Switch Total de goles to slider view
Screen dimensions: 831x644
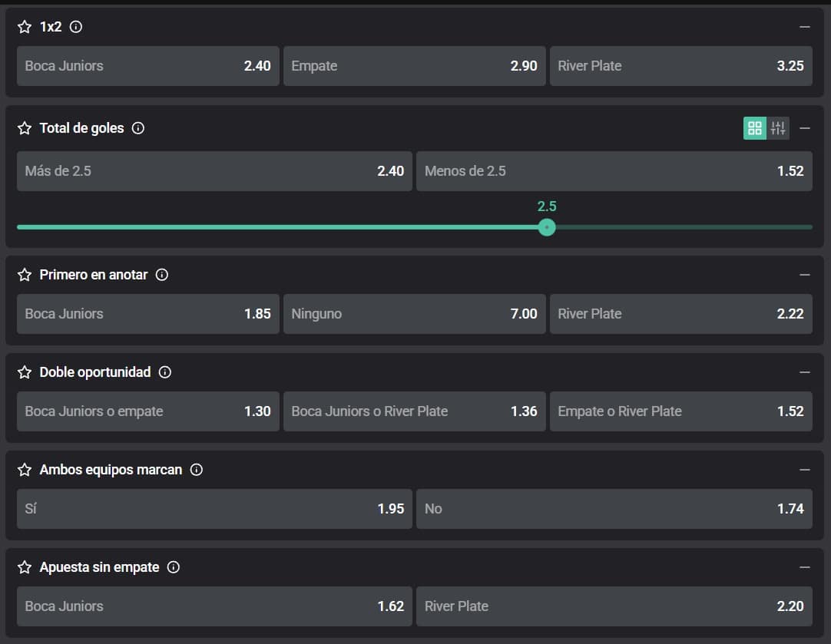[778, 128]
